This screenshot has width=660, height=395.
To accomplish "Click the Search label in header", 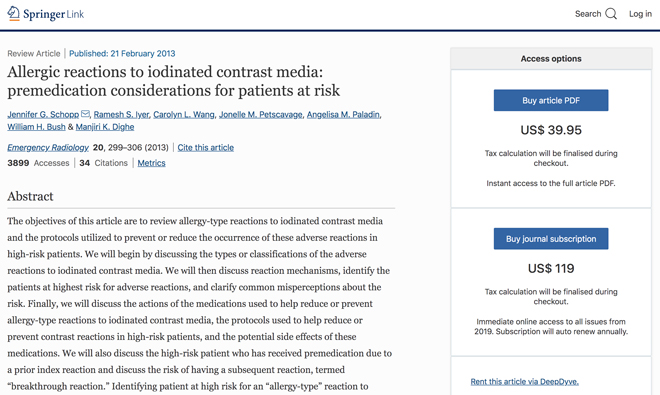I will [x=588, y=14].
